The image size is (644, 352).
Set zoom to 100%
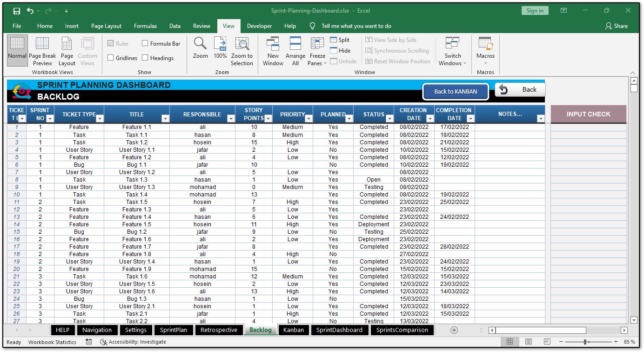tap(220, 47)
